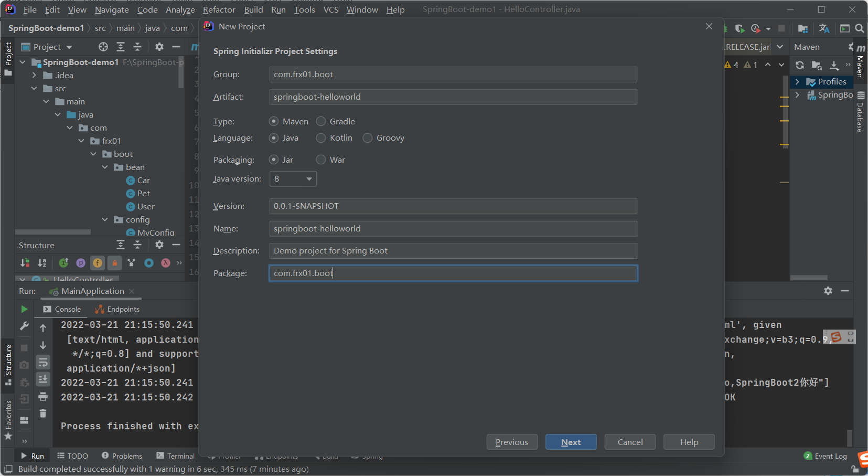868x476 pixels.
Task: Print the console output
Action: click(x=43, y=396)
